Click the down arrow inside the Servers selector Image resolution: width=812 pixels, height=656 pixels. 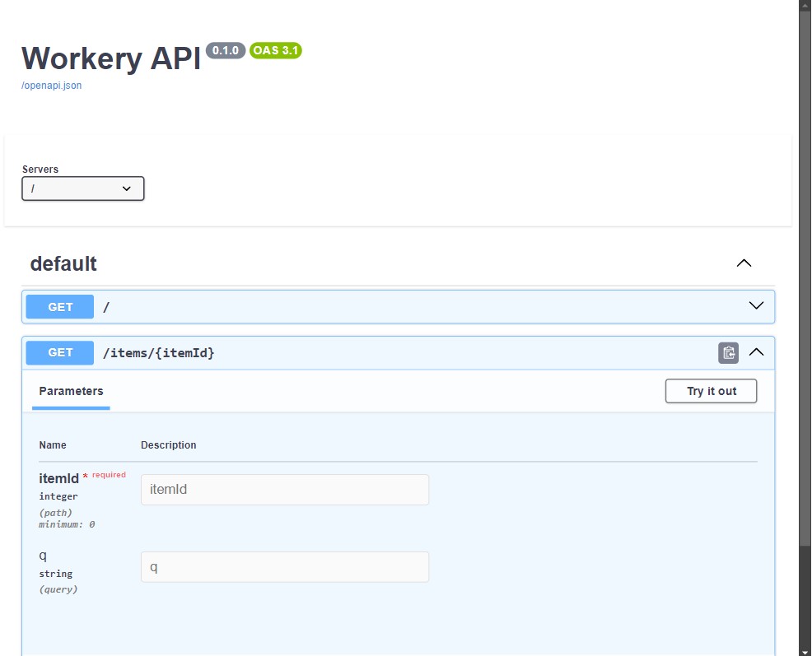click(127, 188)
